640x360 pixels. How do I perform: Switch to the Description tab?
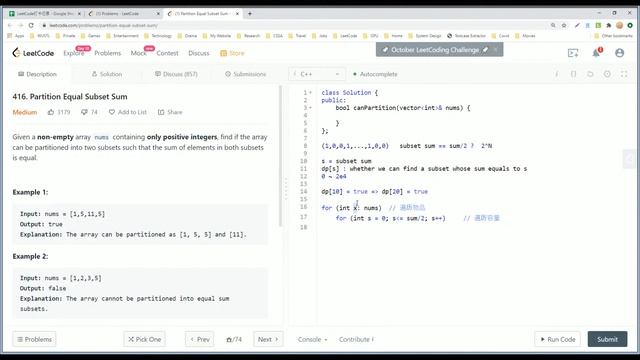pyautogui.click(x=37, y=74)
